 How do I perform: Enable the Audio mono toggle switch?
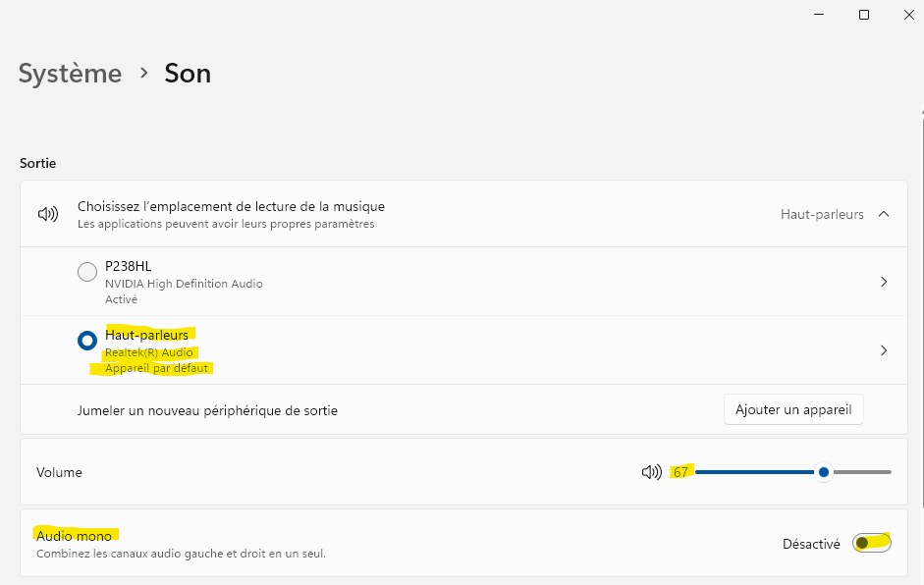(x=872, y=543)
